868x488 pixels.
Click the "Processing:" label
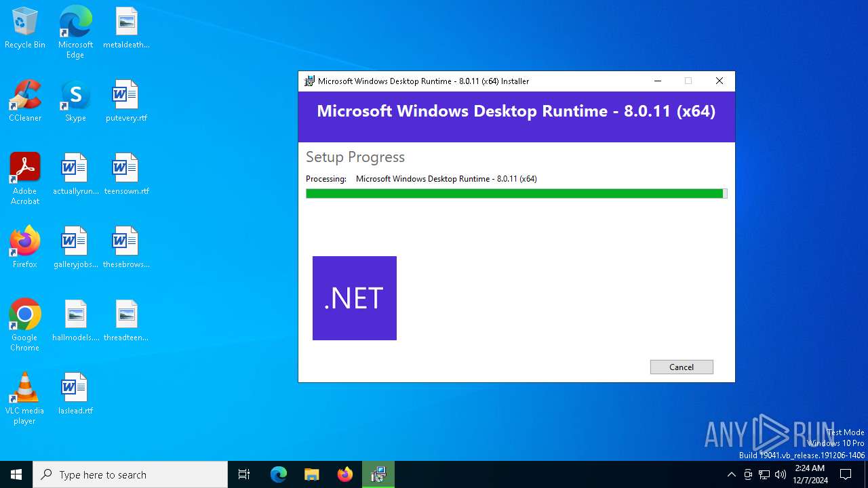coord(326,179)
